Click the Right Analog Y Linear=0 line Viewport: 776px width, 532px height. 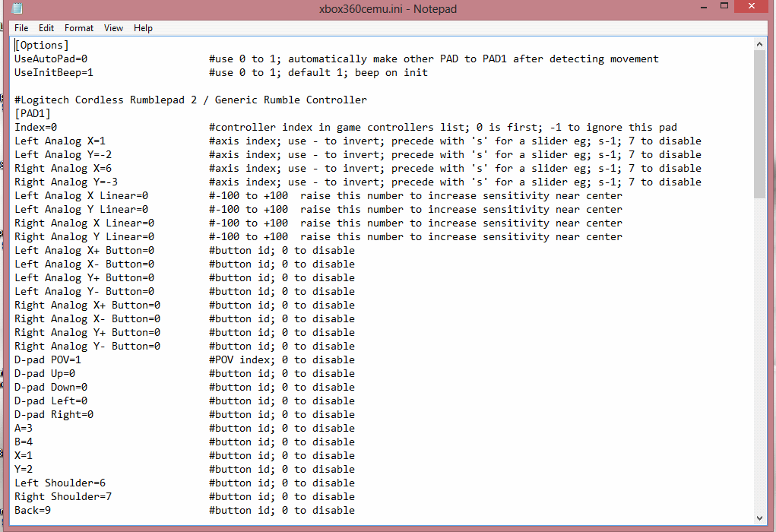point(84,237)
